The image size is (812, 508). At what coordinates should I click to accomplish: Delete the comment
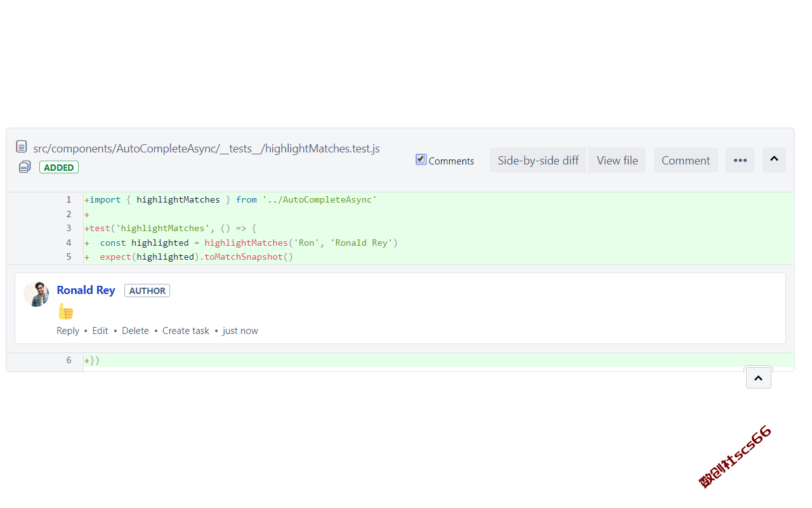(135, 331)
